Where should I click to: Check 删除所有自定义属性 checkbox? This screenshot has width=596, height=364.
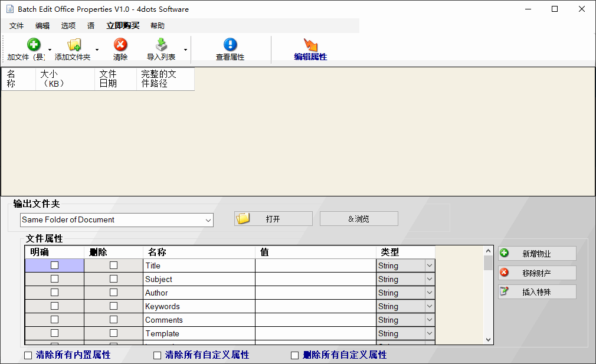(294, 355)
